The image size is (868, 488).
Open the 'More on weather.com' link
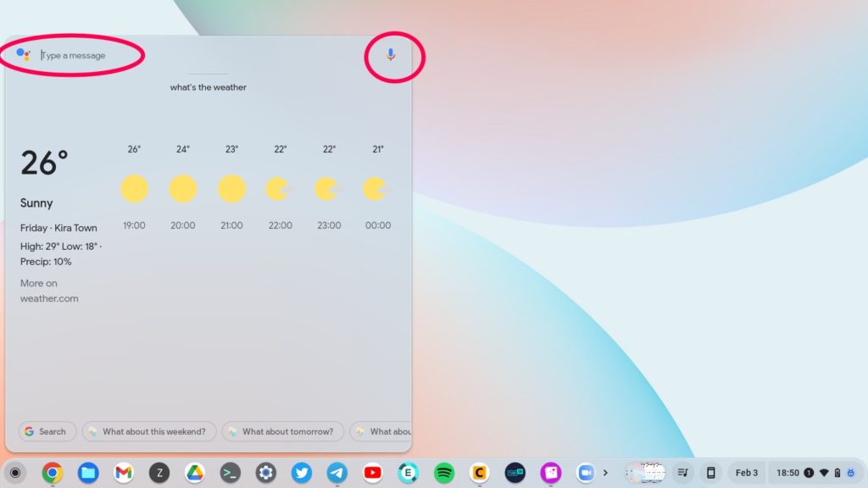[49, 291]
